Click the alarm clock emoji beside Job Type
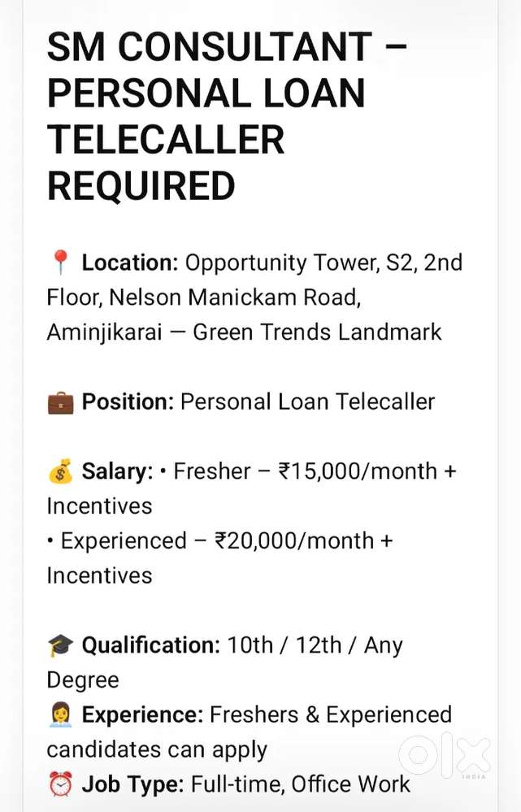This screenshot has height=812, width=521. 61,784
